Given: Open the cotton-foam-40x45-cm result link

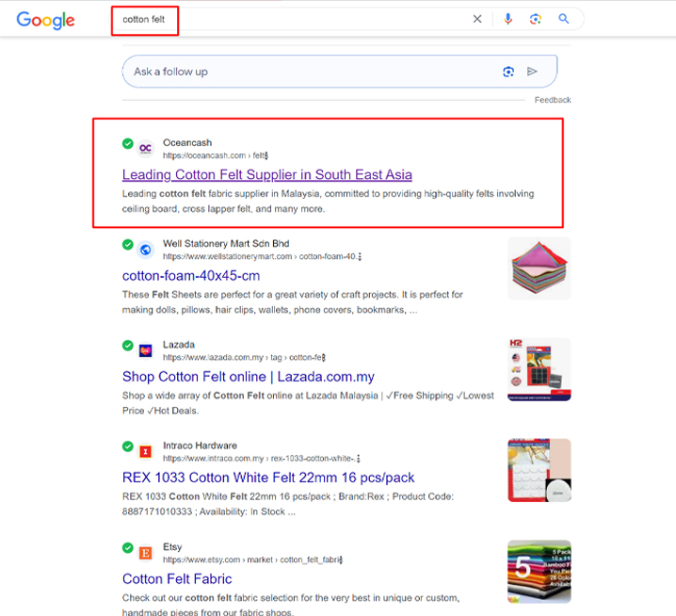Looking at the screenshot, I should (191, 276).
